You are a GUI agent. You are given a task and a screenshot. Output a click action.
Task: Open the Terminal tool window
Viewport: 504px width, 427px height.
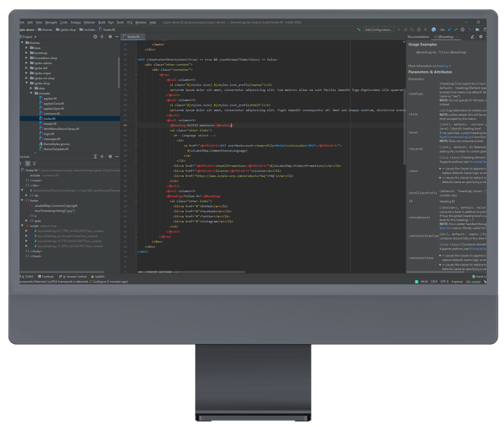[46, 276]
